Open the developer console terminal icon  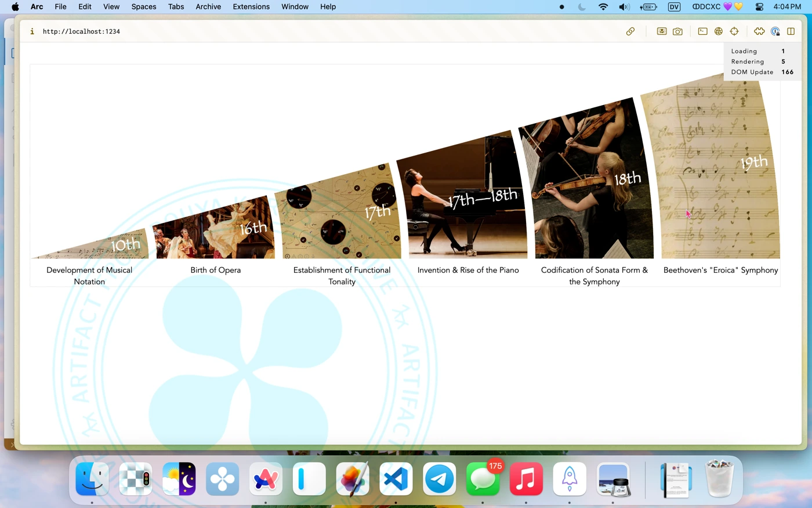coord(702,31)
